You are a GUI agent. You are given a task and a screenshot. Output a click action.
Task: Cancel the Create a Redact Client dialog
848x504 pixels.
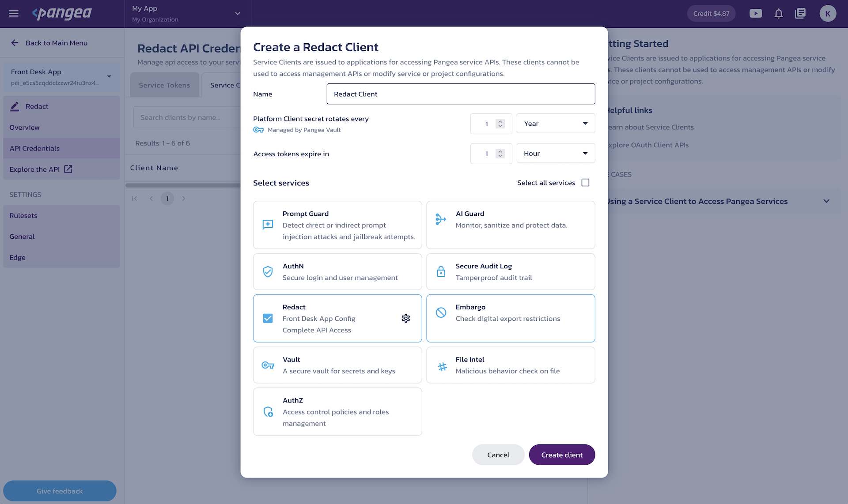498,455
